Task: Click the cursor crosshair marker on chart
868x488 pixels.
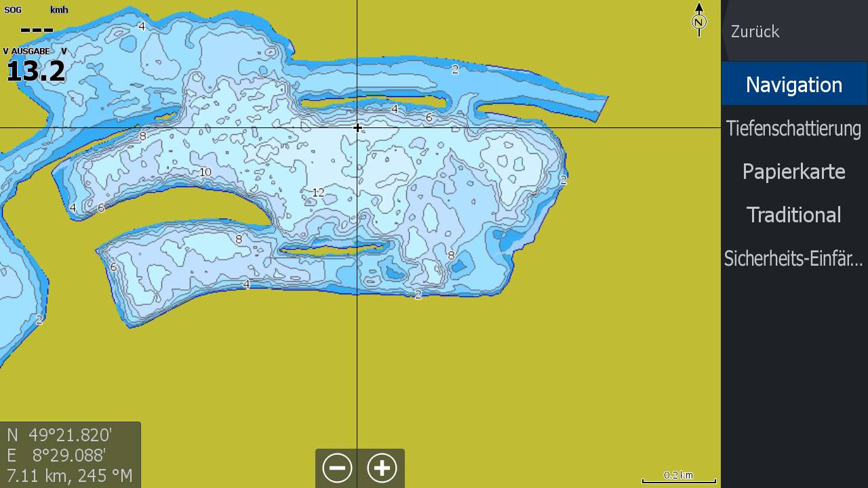Action: (357, 127)
